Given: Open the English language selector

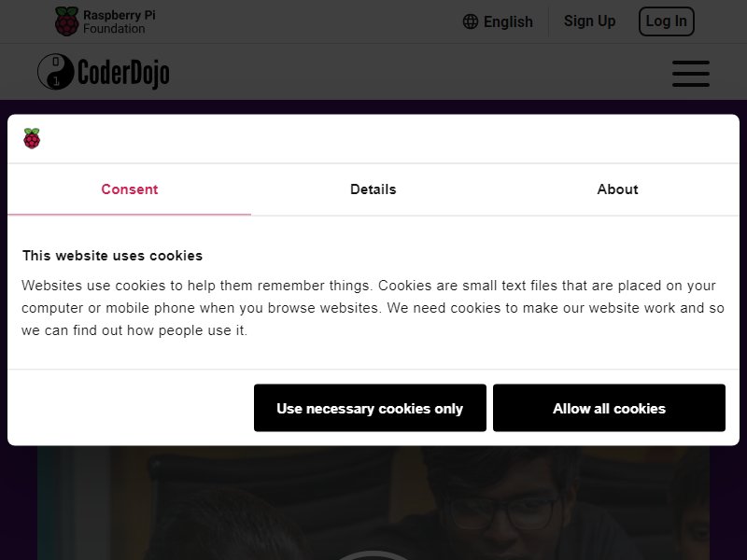Looking at the screenshot, I should pos(498,21).
